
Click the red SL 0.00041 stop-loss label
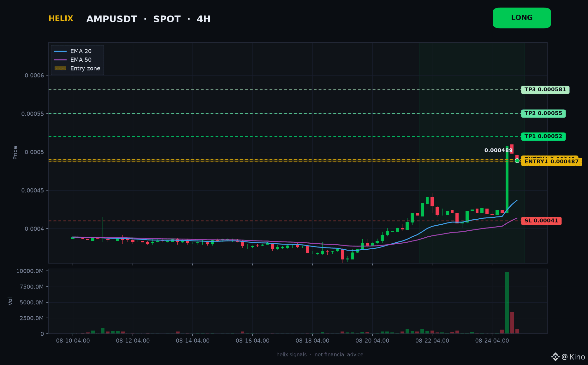point(541,221)
